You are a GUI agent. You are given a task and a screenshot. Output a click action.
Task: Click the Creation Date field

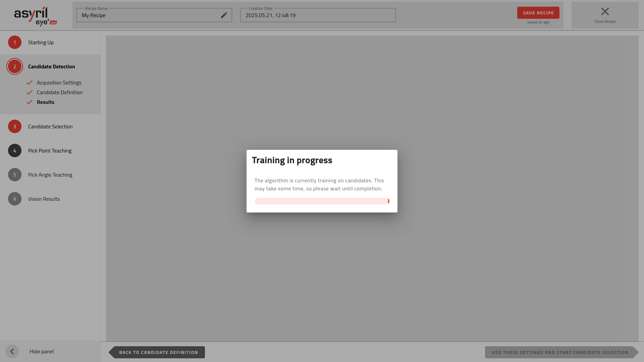coord(318,15)
